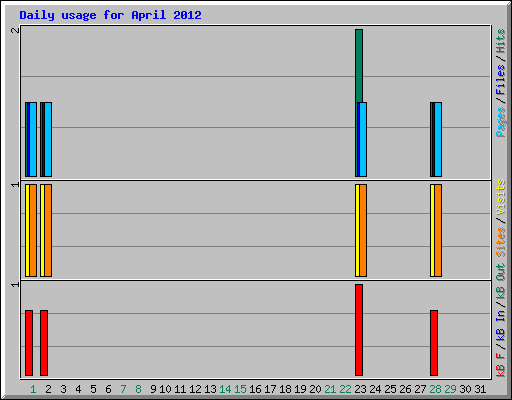
Task: Click the green 'kB Out' legend label
Action: pyautogui.click(x=501, y=282)
